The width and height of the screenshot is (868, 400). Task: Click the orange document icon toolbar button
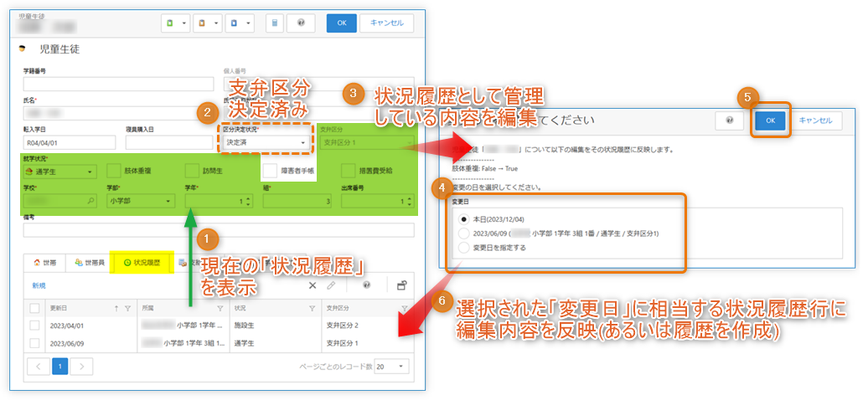(x=202, y=23)
